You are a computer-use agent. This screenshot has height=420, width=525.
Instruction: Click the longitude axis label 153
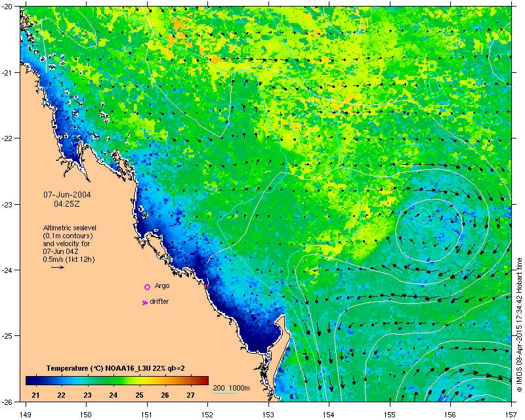[x=268, y=414]
